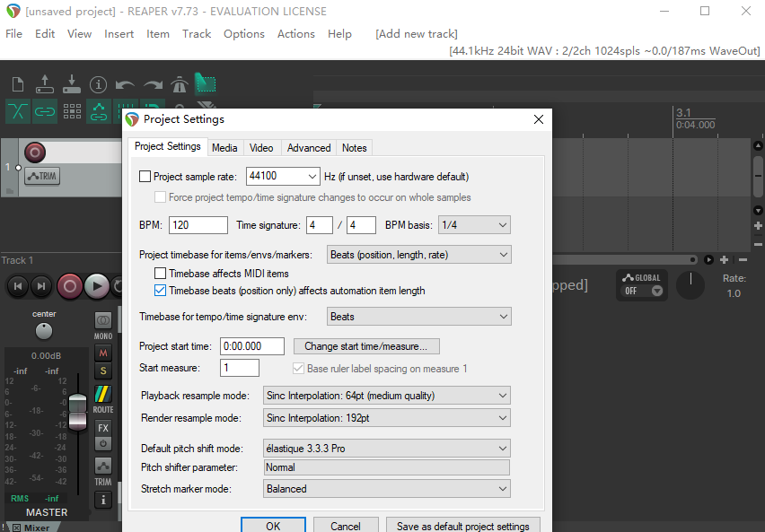Screen dimensions: 765x532
Task: Click Track 1 TRIM envelope button
Action: click(x=42, y=176)
